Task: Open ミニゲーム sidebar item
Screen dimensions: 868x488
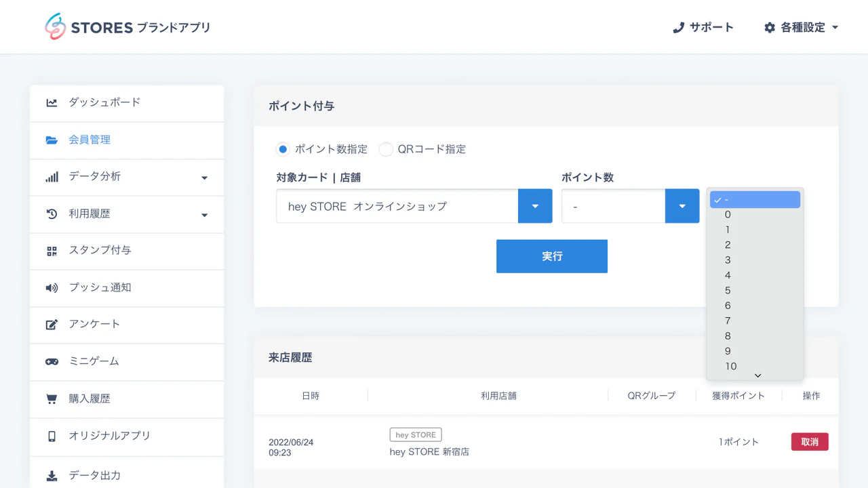Action: click(127, 362)
